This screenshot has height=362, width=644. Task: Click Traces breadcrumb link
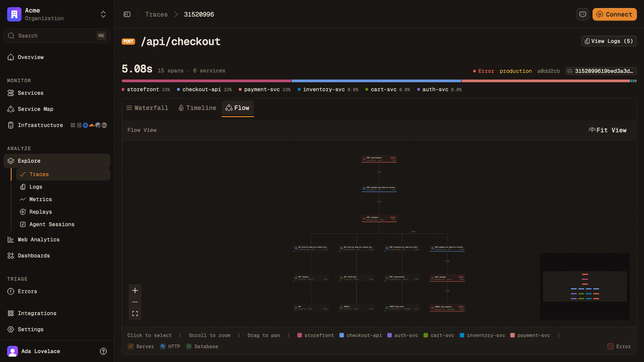tap(157, 15)
